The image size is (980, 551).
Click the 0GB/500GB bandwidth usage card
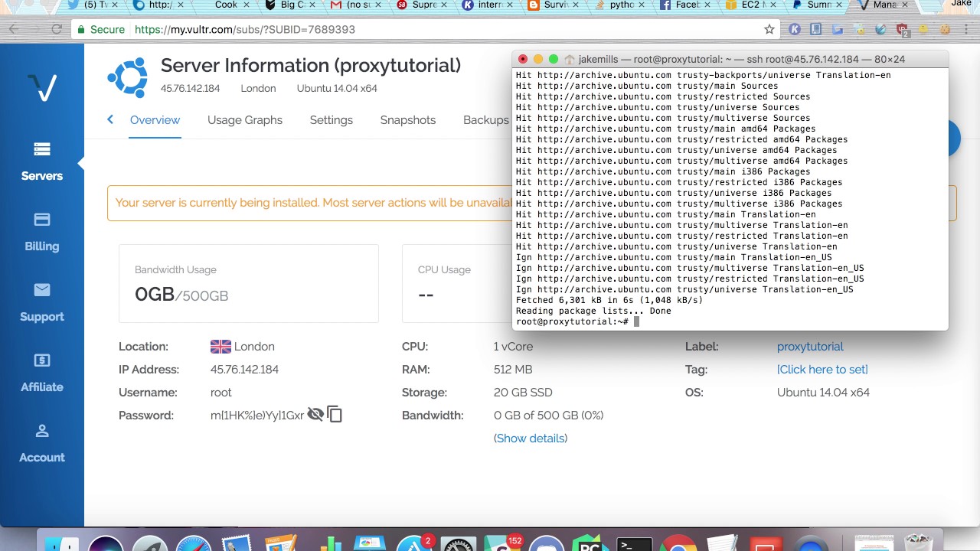click(x=249, y=284)
